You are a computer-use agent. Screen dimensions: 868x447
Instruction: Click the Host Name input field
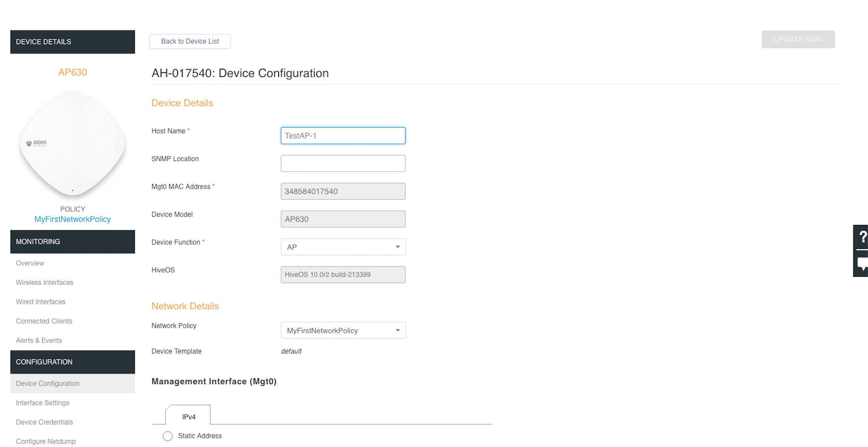point(343,135)
